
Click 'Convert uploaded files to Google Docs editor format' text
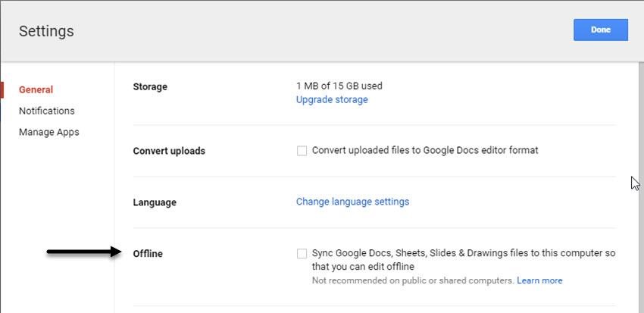click(425, 150)
